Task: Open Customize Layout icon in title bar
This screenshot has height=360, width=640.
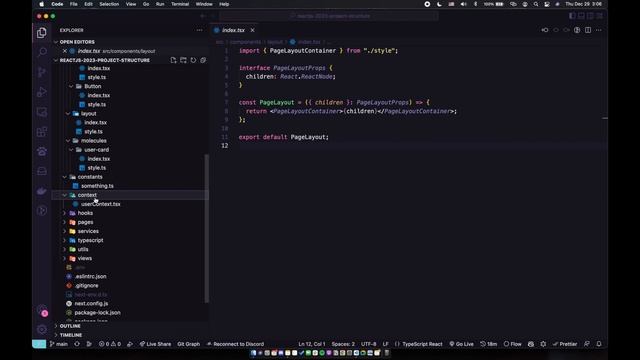Action: click(600, 16)
